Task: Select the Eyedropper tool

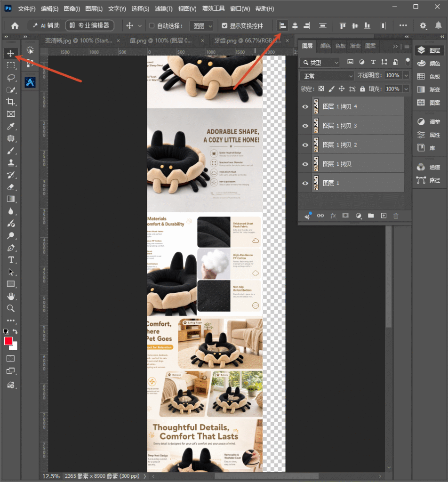Action: [11, 126]
